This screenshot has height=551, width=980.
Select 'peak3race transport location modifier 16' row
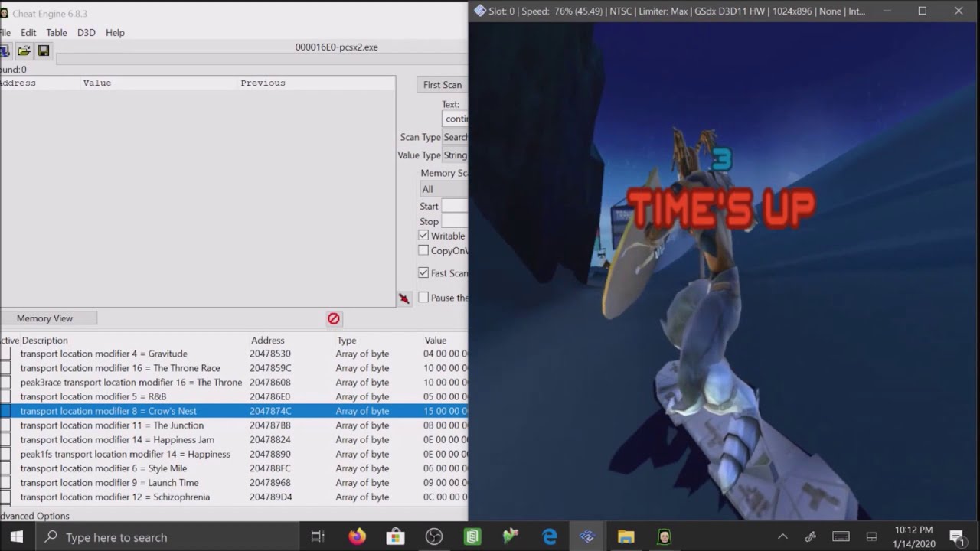[234, 383]
